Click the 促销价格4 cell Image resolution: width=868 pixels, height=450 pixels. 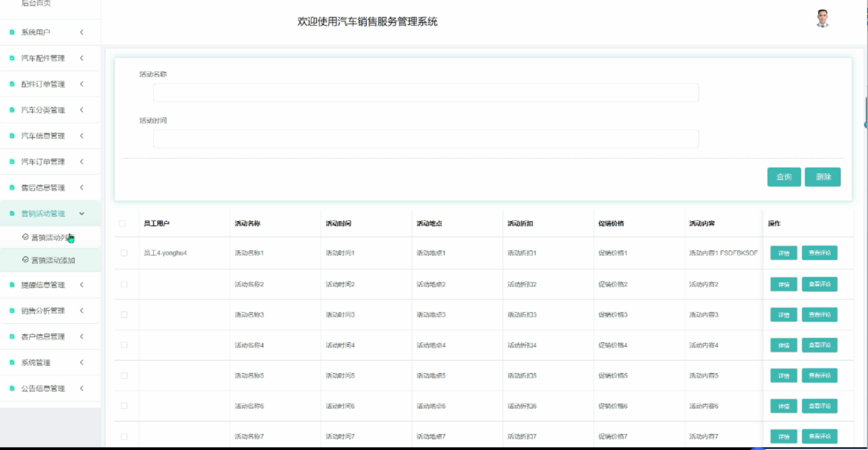pyautogui.click(x=613, y=345)
